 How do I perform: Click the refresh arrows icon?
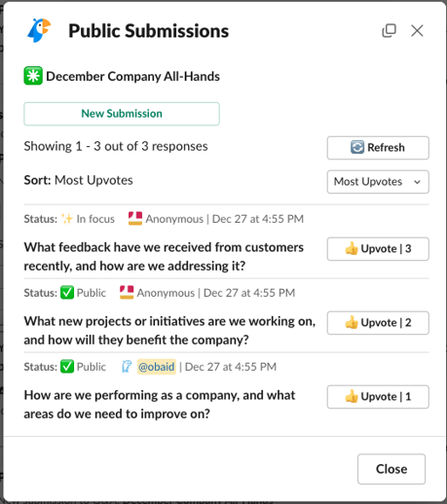(357, 147)
